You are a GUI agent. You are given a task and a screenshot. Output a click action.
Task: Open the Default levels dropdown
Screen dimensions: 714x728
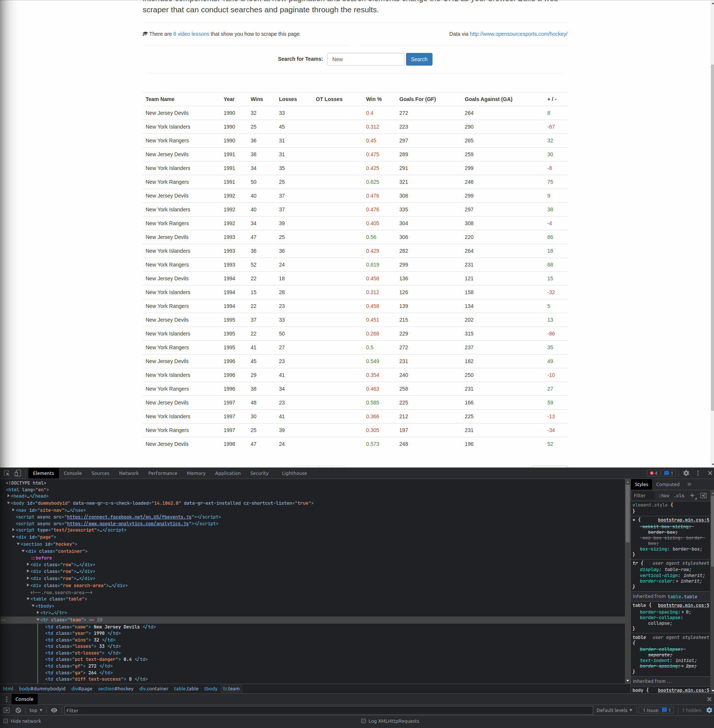tap(614, 710)
